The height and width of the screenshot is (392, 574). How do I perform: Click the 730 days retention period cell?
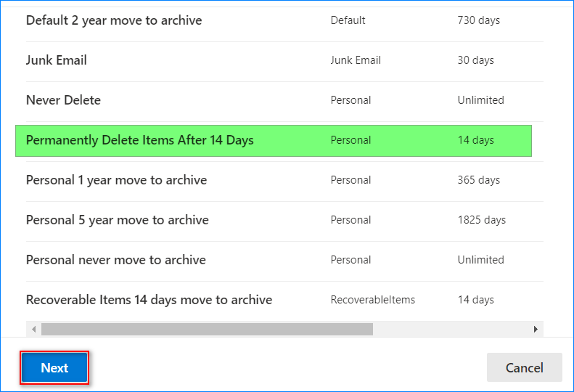tap(478, 20)
